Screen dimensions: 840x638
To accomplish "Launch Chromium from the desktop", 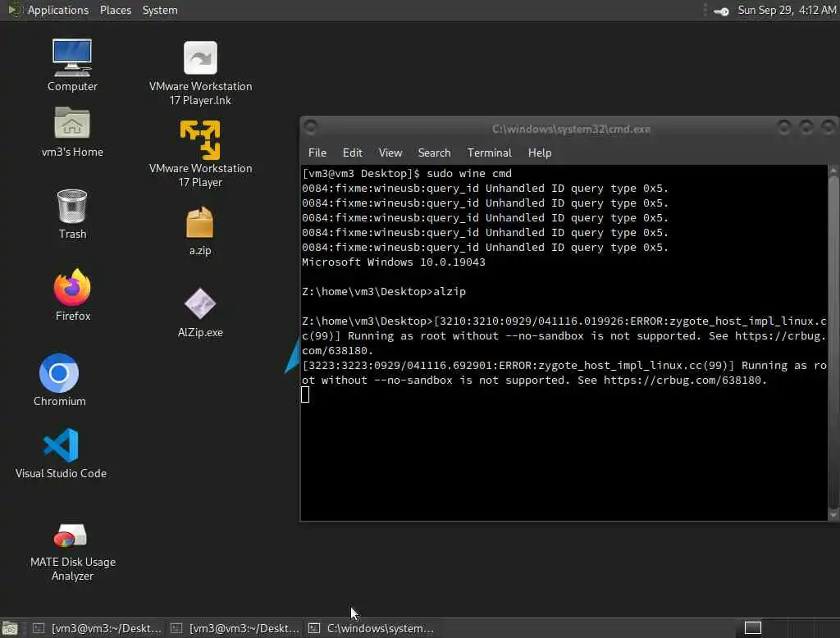I will [59, 381].
